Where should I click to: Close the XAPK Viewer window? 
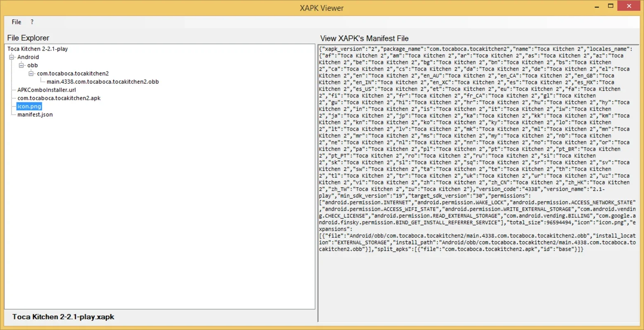[x=629, y=6]
